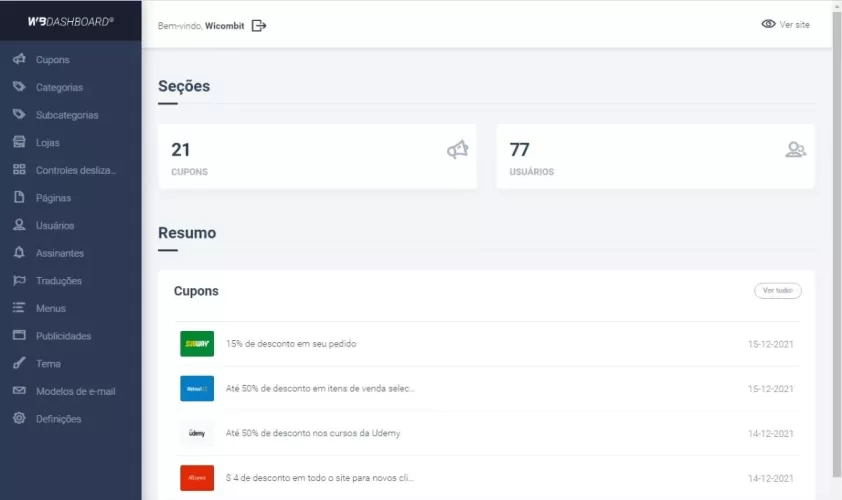
Task: Open the Subway 15% de desconto coupon
Action: [291, 344]
